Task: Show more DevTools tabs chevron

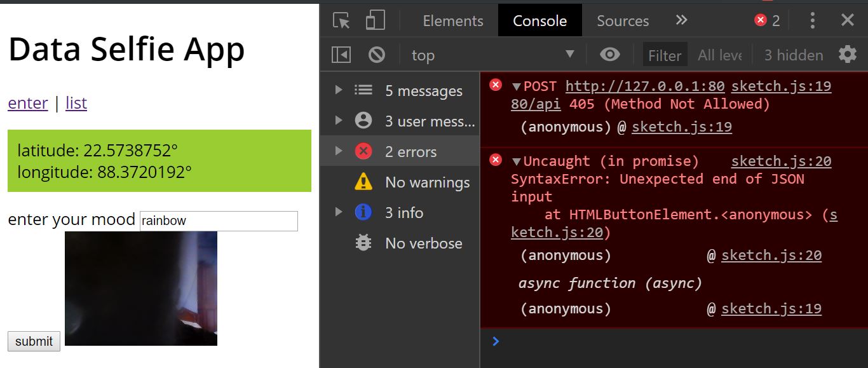Action: click(x=681, y=20)
